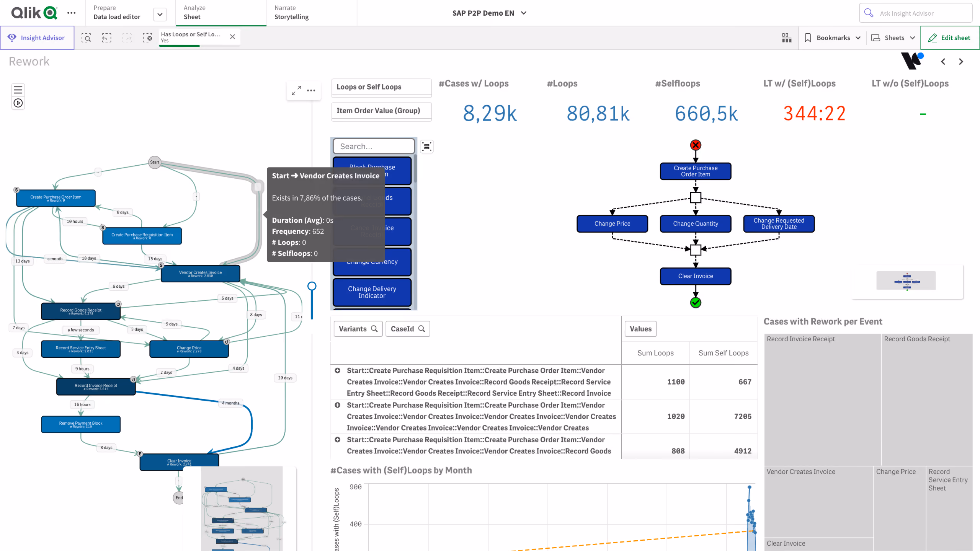Click Change Quantity node in BPMN diagram
Screen dimensions: 980x551
pyautogui.click(x=696, y=223)
